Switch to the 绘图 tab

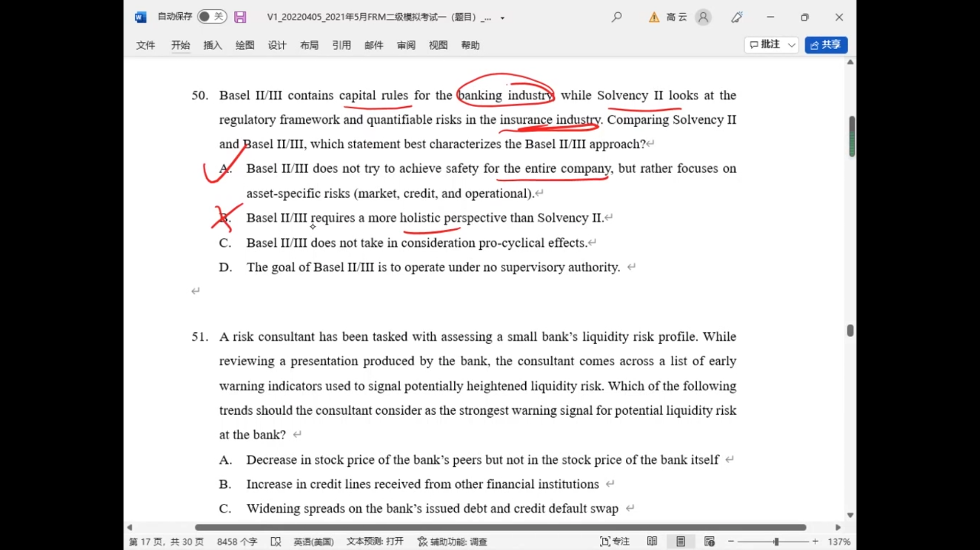[244, 45]
